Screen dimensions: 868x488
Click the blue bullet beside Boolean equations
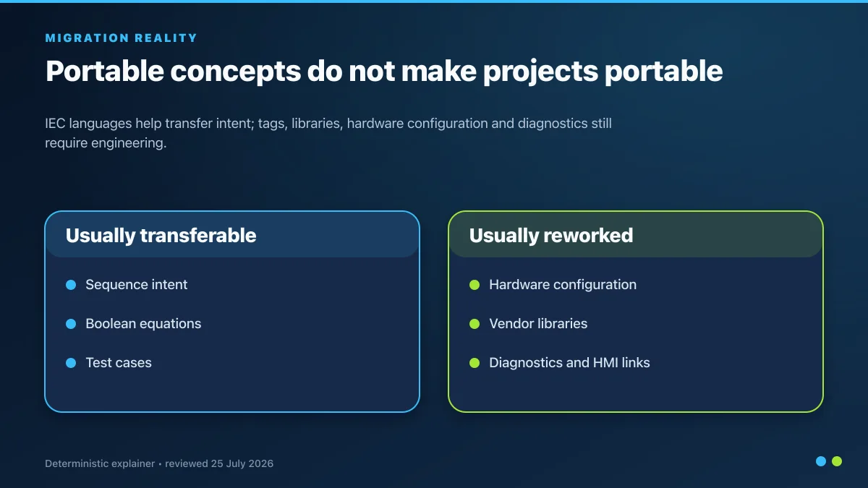pyautogui.click(x=71, y=324)
